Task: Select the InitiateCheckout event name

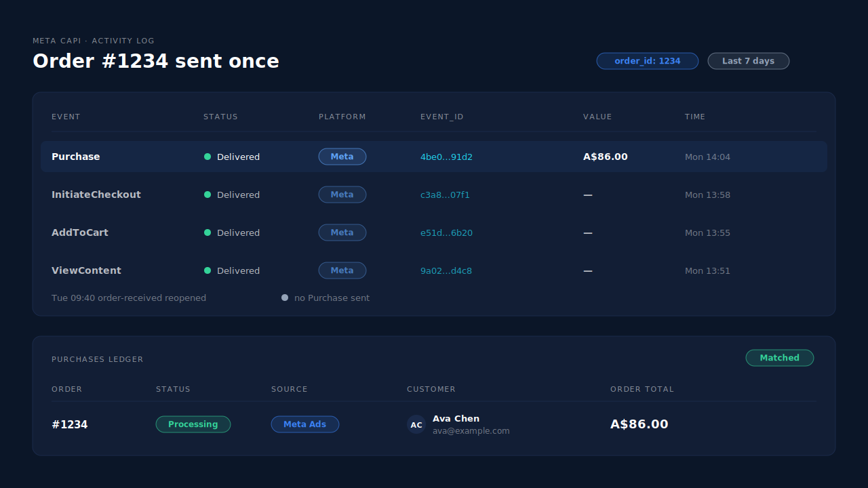Action: [96, 195]
